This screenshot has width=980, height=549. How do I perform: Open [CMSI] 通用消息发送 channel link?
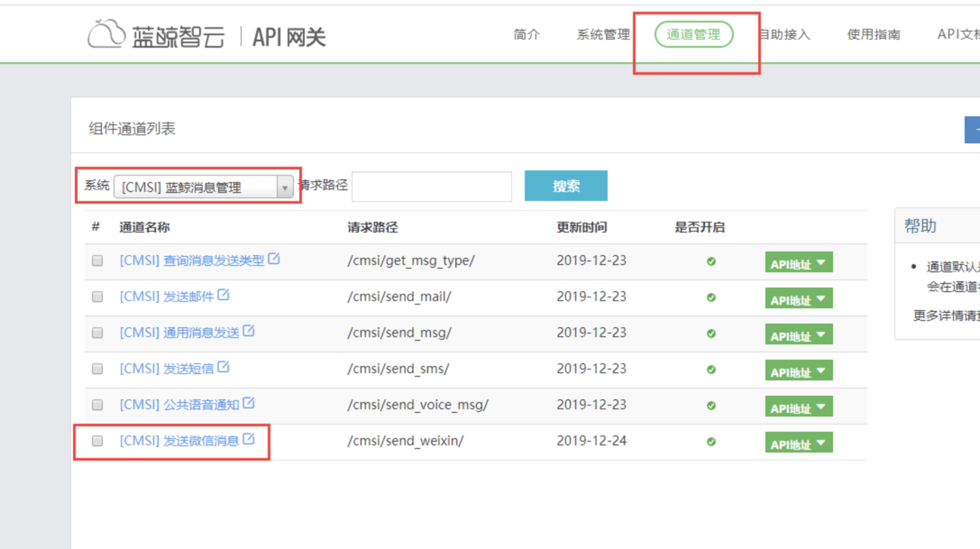pos(179,333)
